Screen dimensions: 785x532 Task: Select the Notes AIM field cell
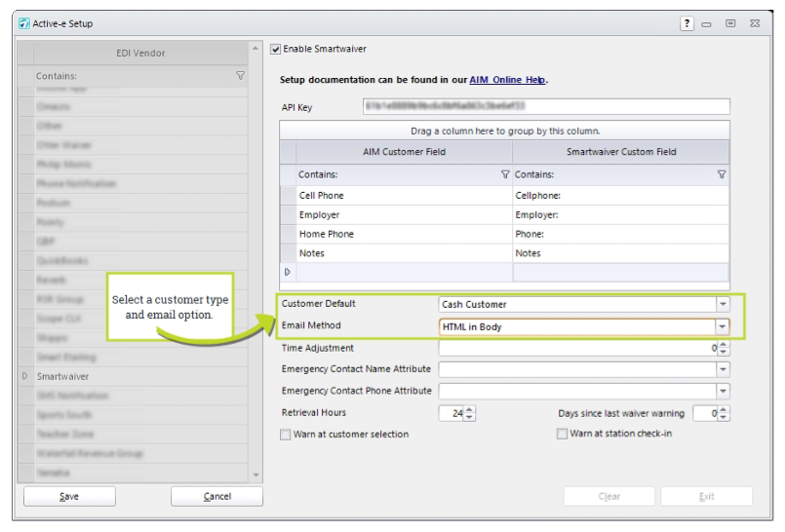[404, 253]
